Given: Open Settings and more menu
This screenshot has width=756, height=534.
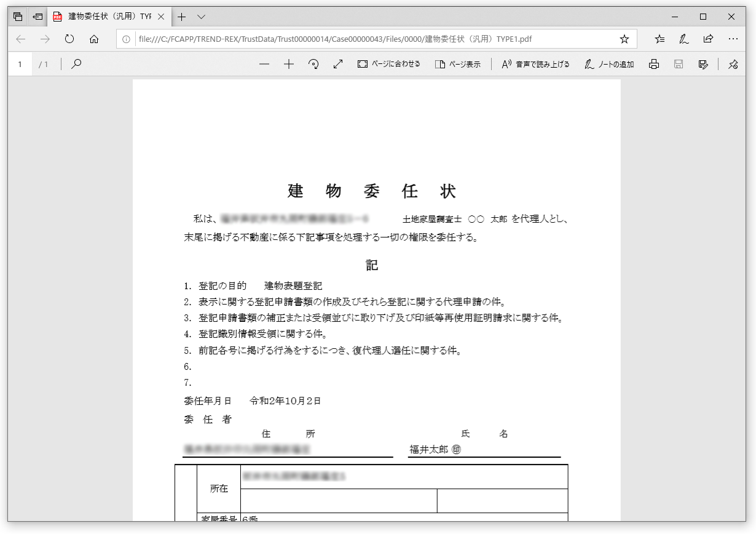Looking at the screenshot, I should coord(733,39).
